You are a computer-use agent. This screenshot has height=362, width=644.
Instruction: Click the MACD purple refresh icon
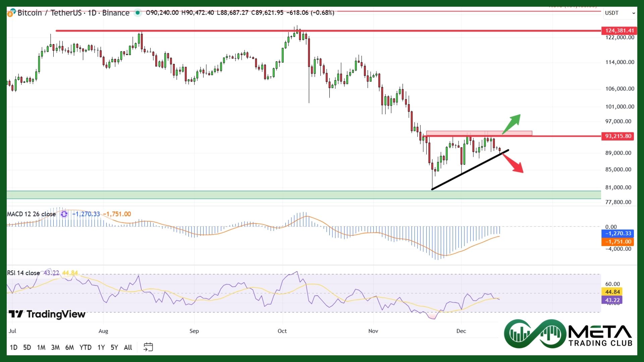pyautogui.click(x=64, y=214)
